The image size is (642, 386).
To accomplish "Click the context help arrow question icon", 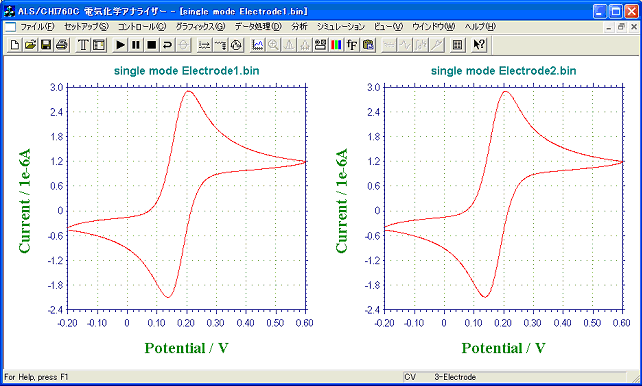I will coord(478,45).
